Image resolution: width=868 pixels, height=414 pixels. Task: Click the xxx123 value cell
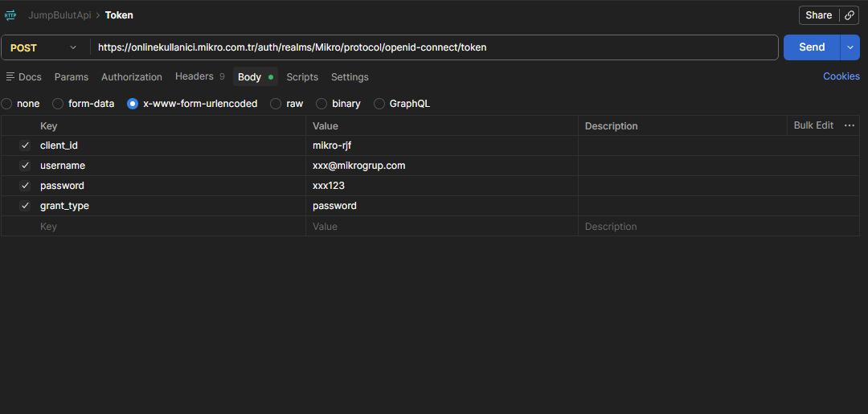pos(442,186)
